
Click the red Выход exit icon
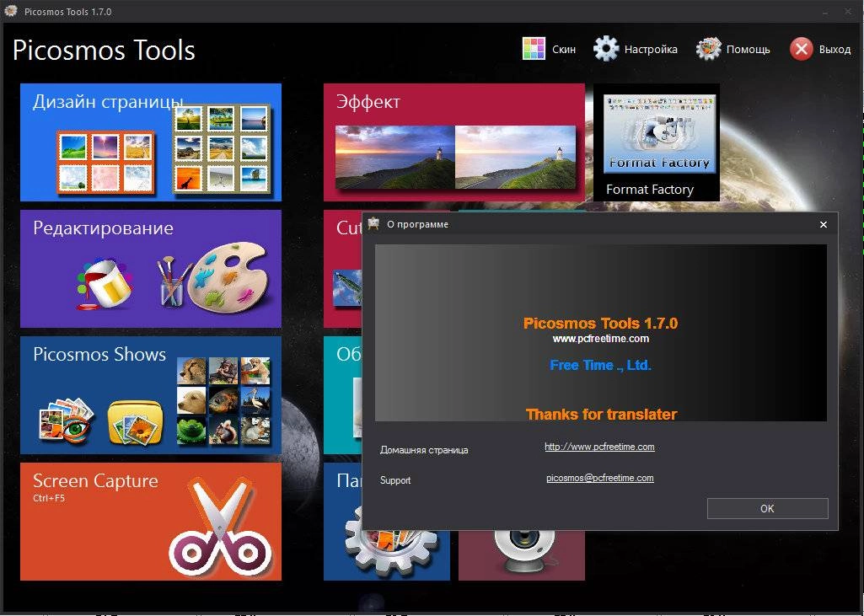[x=801, y=49]
